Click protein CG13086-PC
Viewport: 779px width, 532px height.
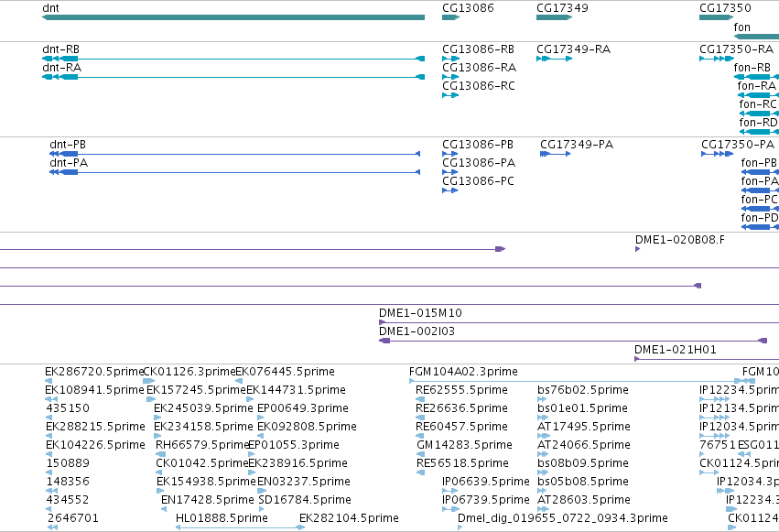(450, 190)
